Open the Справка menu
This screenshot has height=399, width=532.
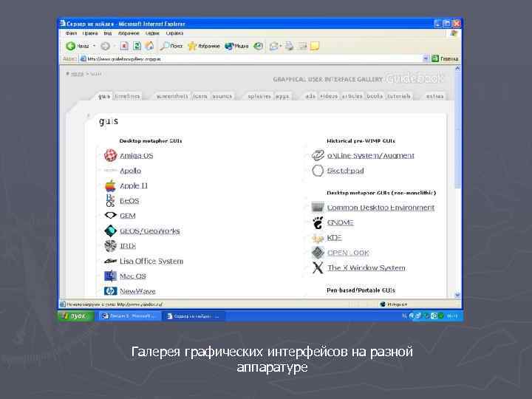point(174,33)
